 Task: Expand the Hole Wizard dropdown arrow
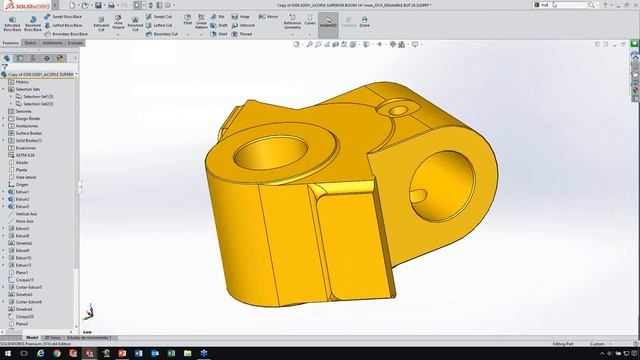point(118,35)
